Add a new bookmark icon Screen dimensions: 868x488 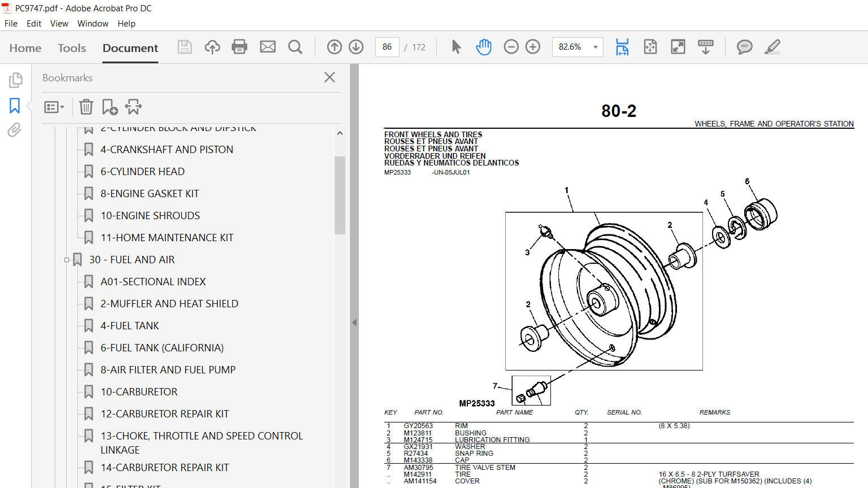coord(110,107)
